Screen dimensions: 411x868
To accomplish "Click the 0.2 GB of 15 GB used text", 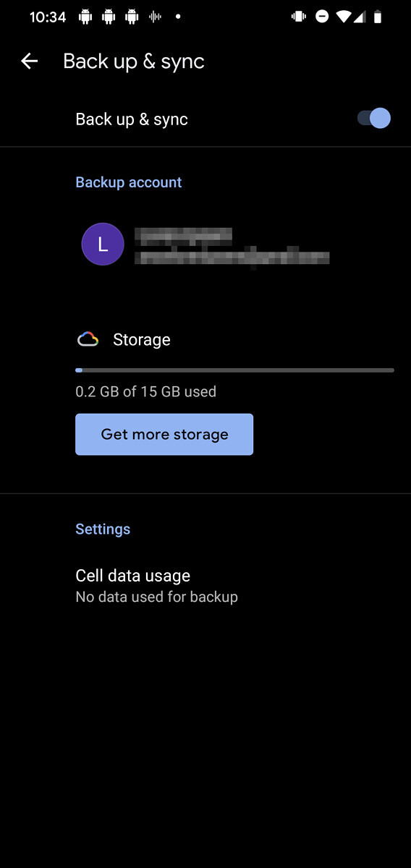I will coord(146,392).
